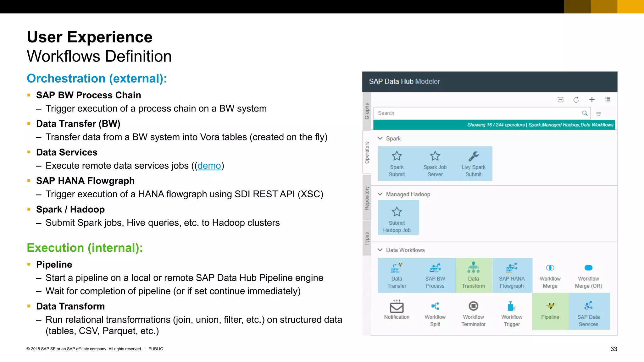Switch to the Graphs side tab
644x362 pixels.
[x=367, y=111]
